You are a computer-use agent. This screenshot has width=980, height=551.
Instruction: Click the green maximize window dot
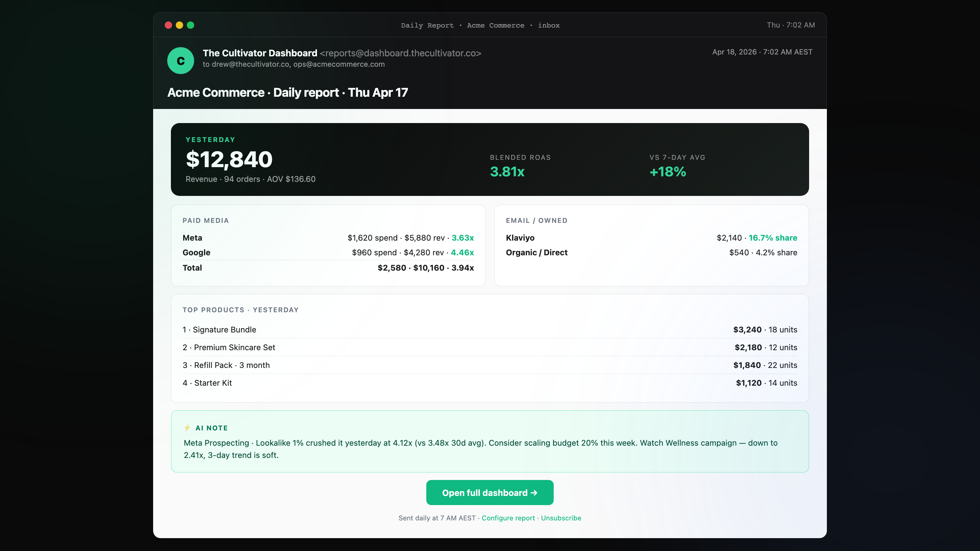190,25
